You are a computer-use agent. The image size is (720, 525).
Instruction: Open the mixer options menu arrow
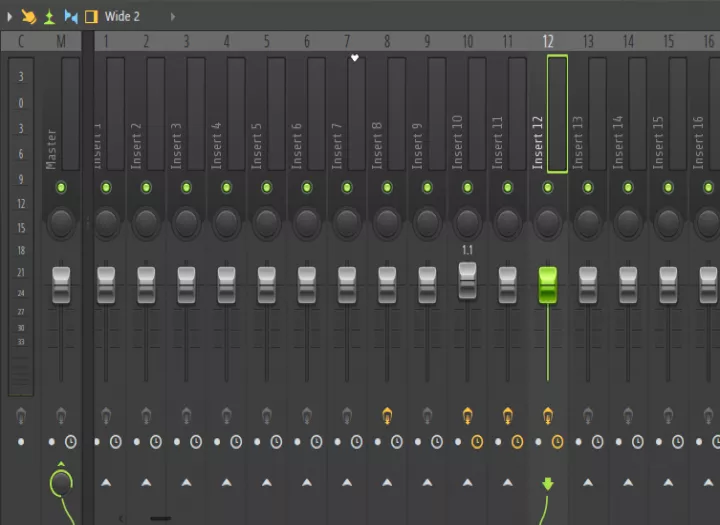[9, 17]
